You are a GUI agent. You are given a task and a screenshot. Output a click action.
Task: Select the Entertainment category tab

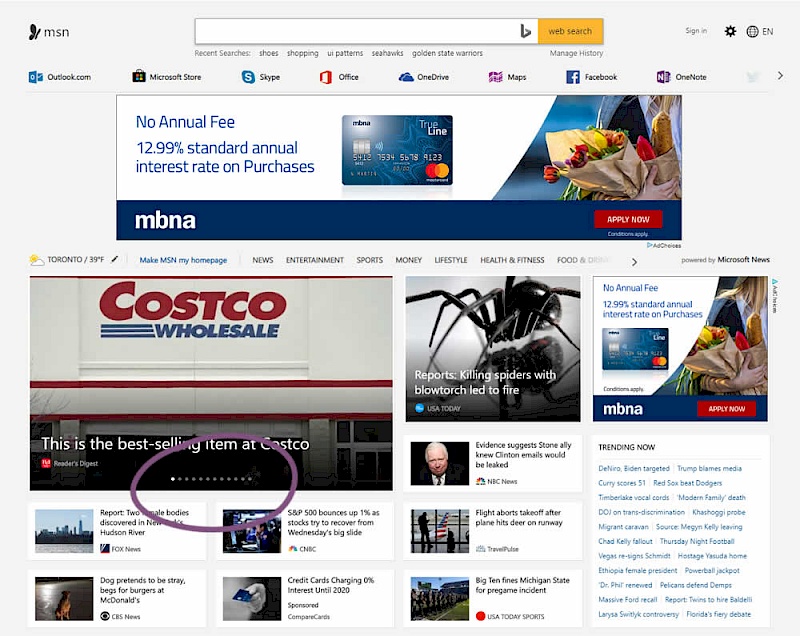tap(314, 260)
